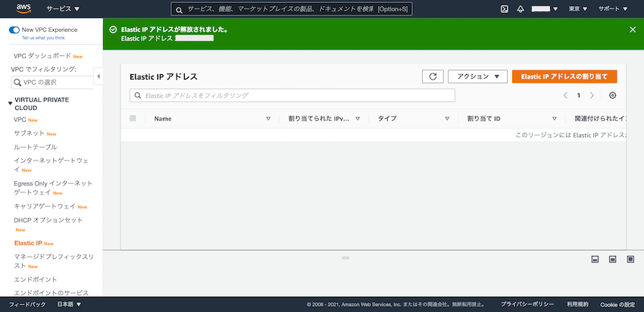Open DHCP オプションセット in the sidebar
This screenshot has width=644, height=312.
pos(48,220)
